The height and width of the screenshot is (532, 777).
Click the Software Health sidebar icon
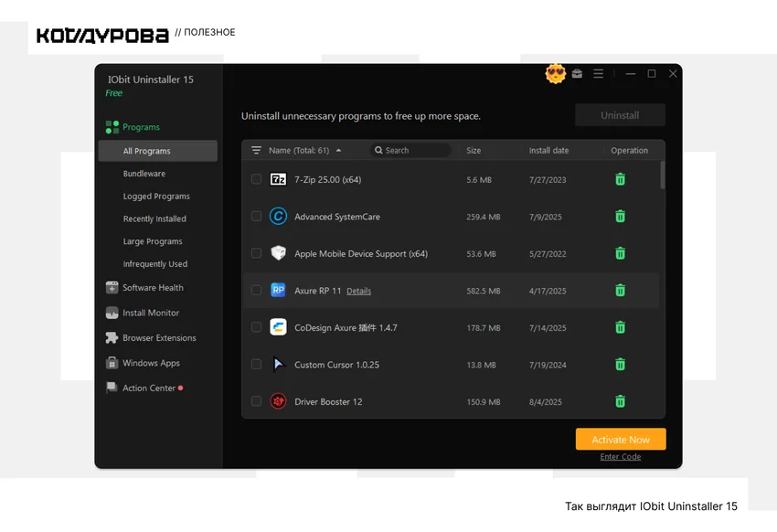pos(112,287)
